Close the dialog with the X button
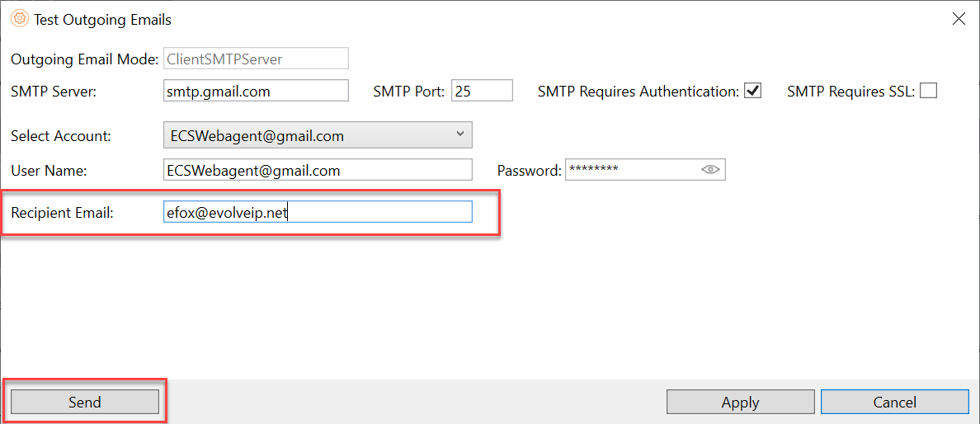 (x=959, y=19)
